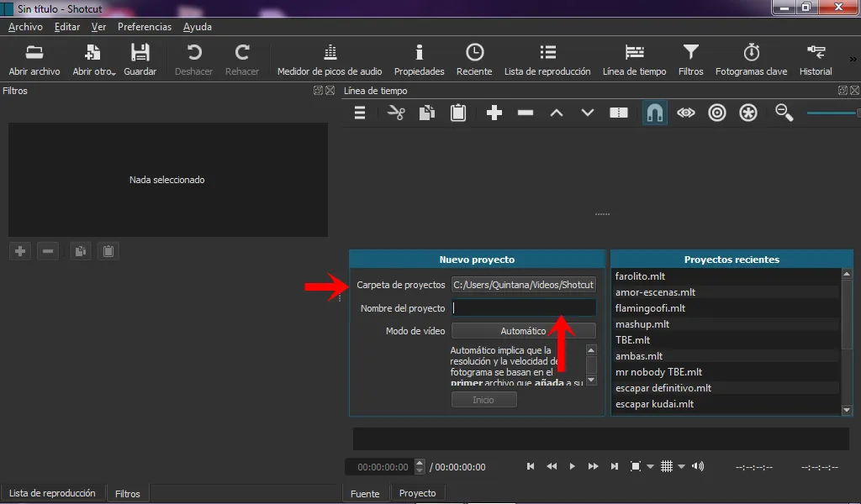Toggle timeline snapping magnet
The height and width of the screenshot is (504, 861).
654,113
